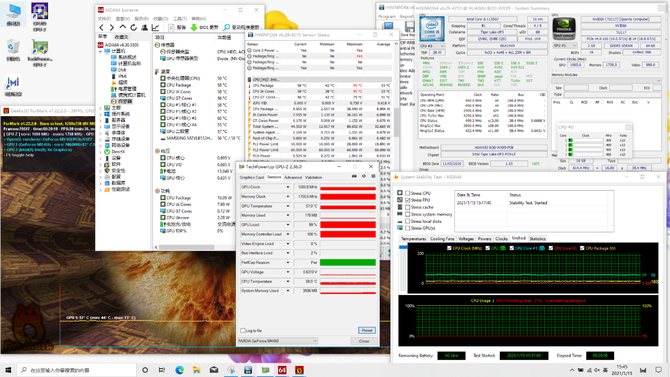Viewport: 670px width, 377px height.
Task: Open the Memory Clock sensor dropdown in GPU-Z
Action: [288, 197]
